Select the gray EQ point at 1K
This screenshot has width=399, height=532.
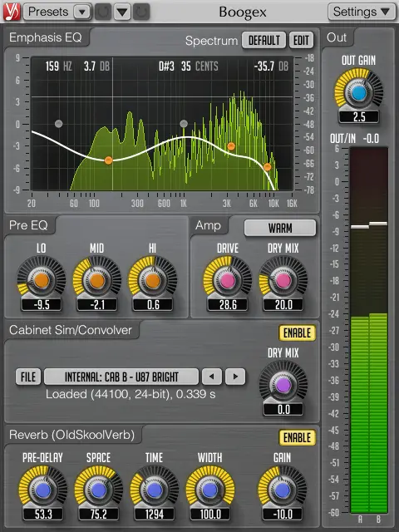pos(184,124)
